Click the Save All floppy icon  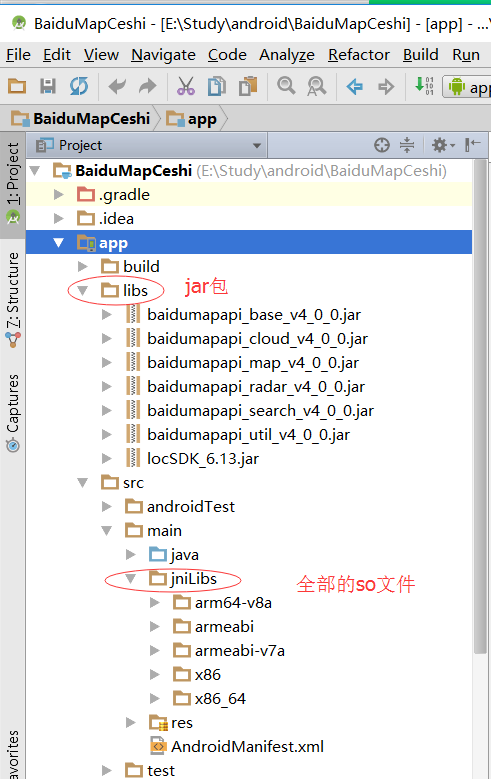tap(48, 86)
